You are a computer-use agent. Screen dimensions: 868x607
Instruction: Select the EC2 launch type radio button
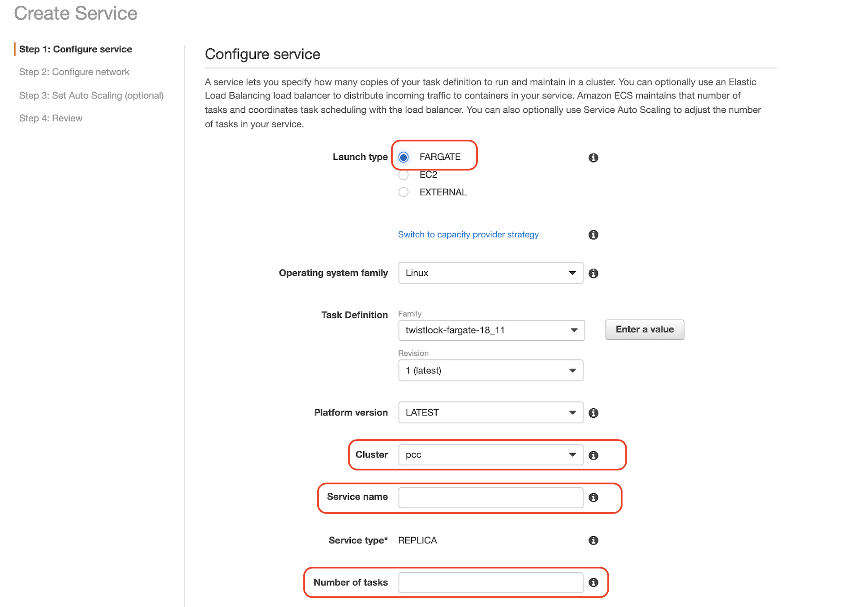pyautogui.click(x=404, y=175)
